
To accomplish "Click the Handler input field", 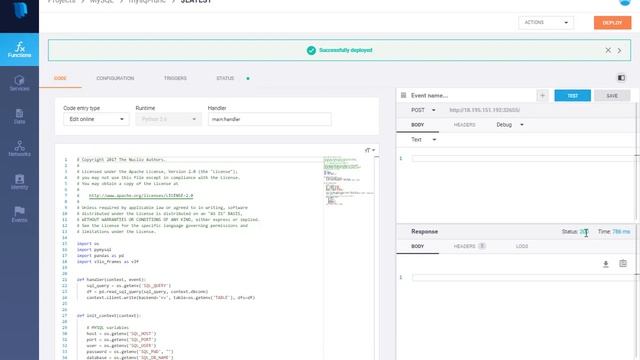I will point(269,119).
